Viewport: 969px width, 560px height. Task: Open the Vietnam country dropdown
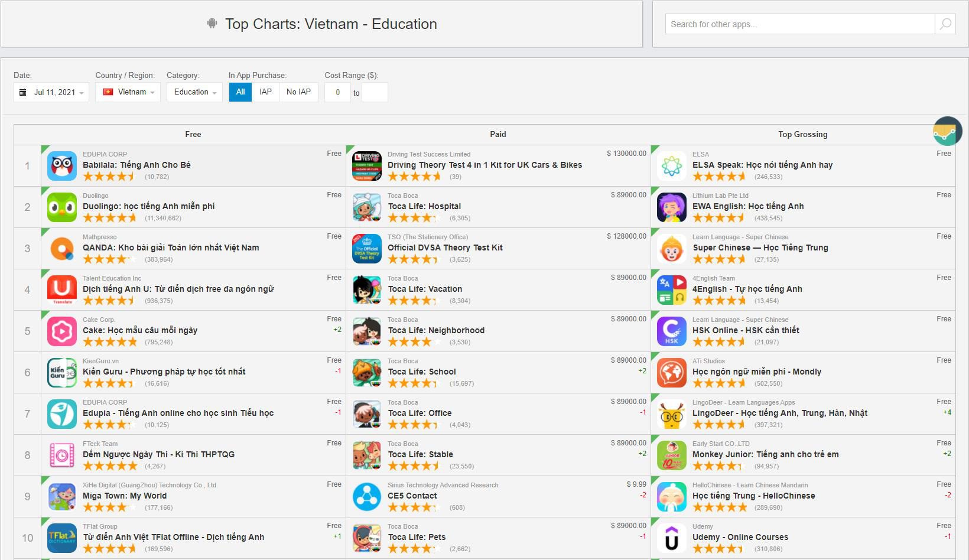[128, 92]
